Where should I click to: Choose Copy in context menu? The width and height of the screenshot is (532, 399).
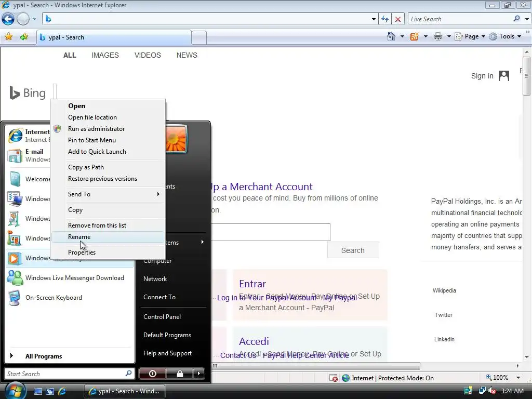tap(108, 210)
